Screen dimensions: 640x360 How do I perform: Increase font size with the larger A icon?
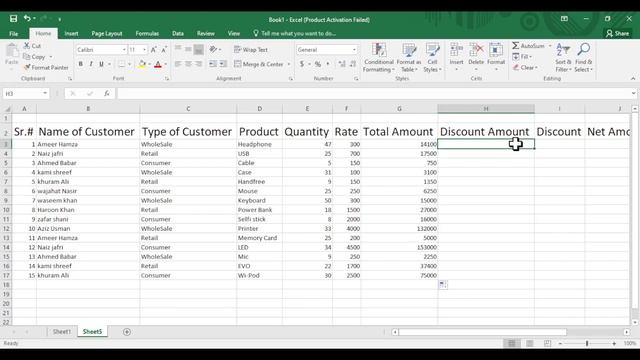click(x=154, y=50)
